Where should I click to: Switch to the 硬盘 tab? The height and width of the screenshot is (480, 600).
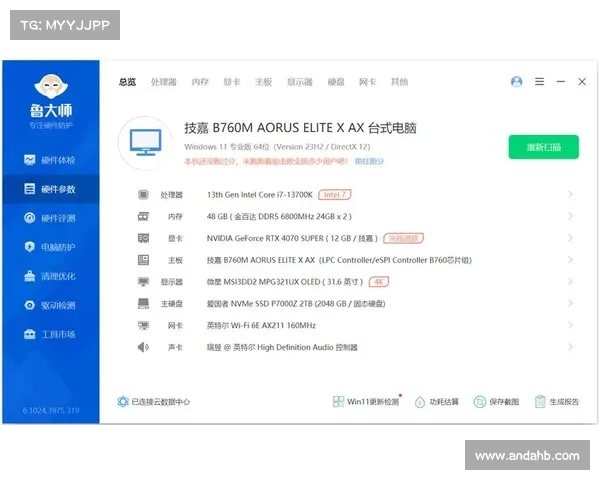tap(336, 82)
